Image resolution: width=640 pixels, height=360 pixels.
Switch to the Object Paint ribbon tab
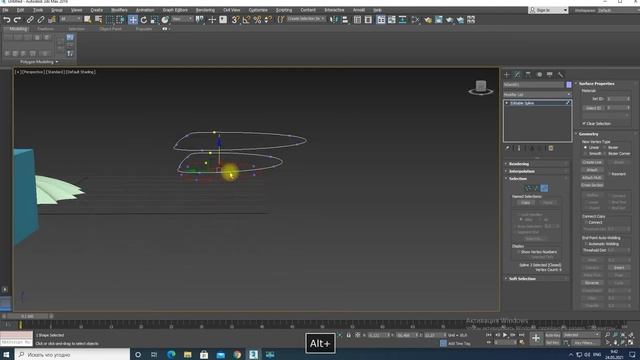coord(110,29)
